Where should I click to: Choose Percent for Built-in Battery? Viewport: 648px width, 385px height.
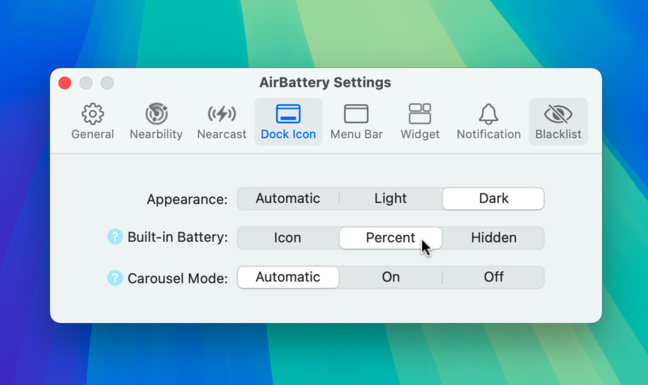391,238
